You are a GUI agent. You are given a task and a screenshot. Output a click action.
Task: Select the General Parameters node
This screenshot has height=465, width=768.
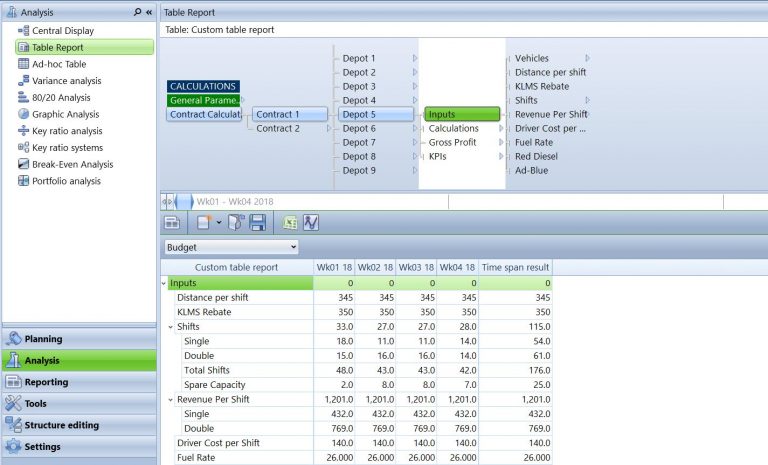point(203,100)
